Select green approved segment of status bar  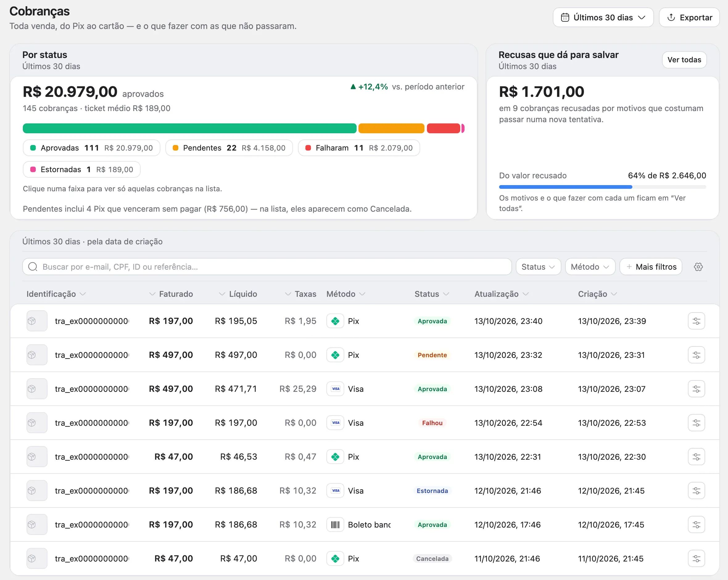pos(189,128)
